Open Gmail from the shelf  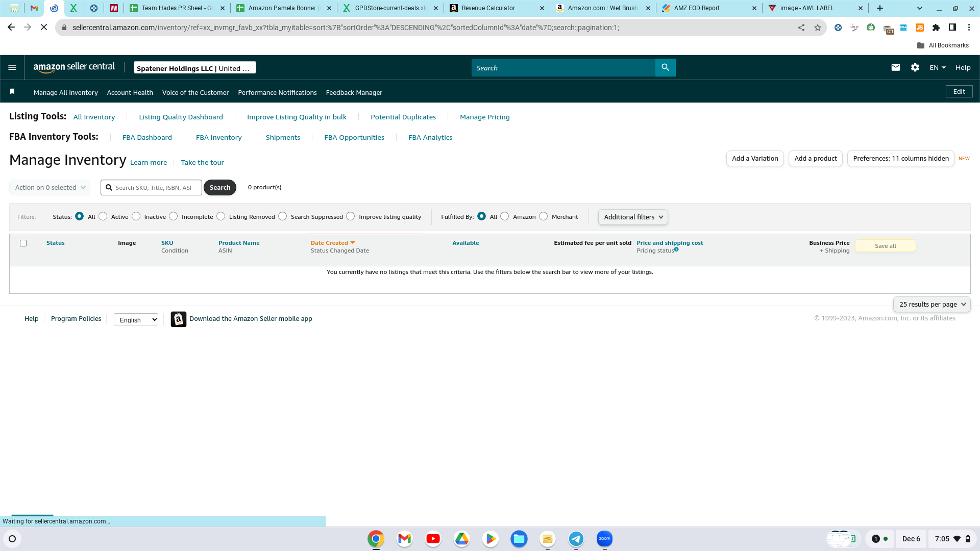tap(404, 539)
